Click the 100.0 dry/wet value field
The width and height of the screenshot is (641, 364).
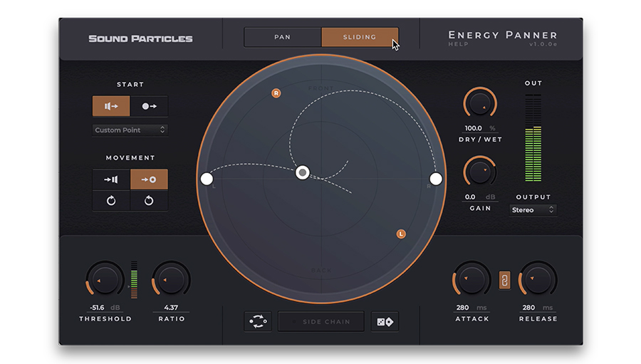[x=480, y=128]
